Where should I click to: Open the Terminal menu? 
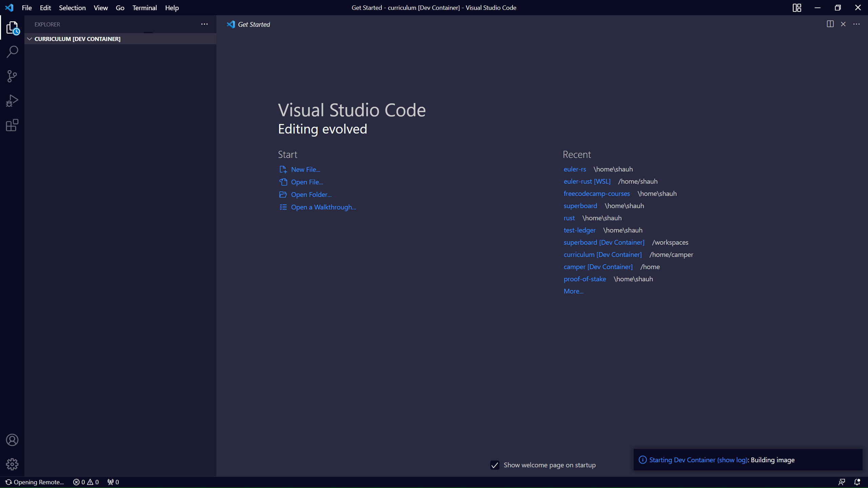(144, 7)
